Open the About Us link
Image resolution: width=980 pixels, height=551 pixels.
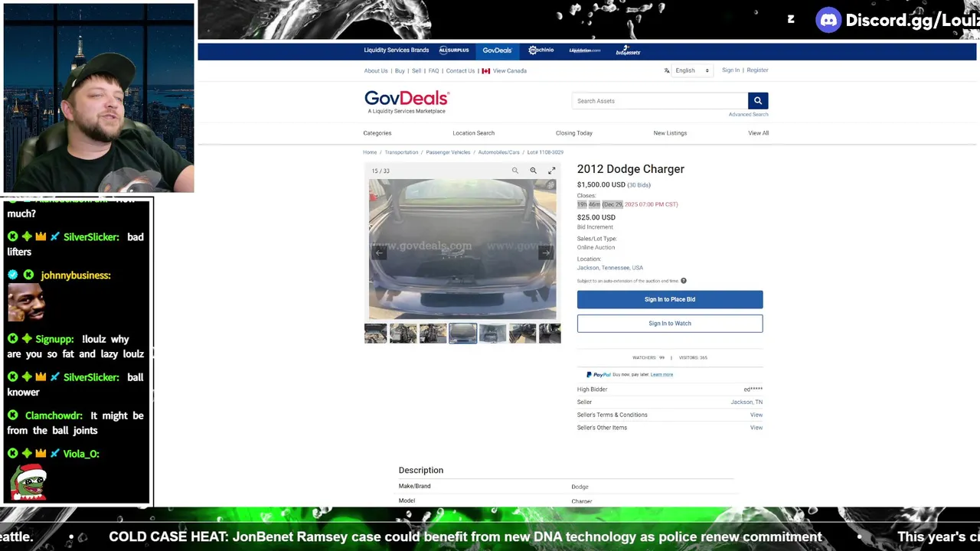tap(376, 70)
